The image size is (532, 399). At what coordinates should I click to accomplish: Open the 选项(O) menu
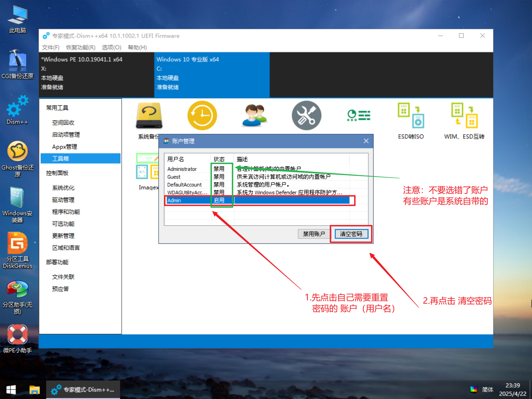pos(111,47)
